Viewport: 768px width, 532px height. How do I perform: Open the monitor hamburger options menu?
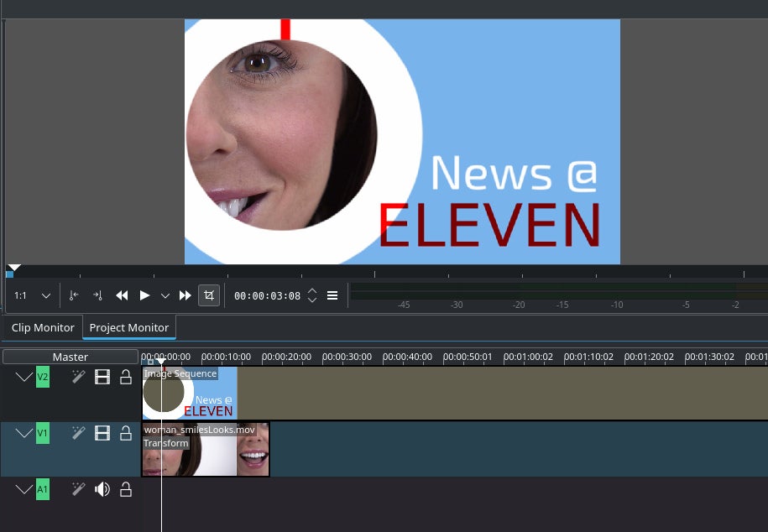(332, 295)
